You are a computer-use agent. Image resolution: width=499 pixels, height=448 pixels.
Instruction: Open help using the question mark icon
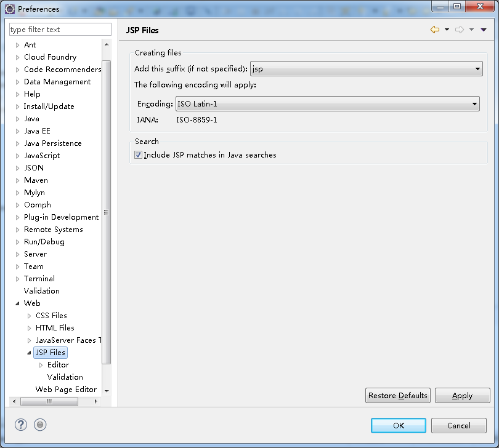(20, 425)
